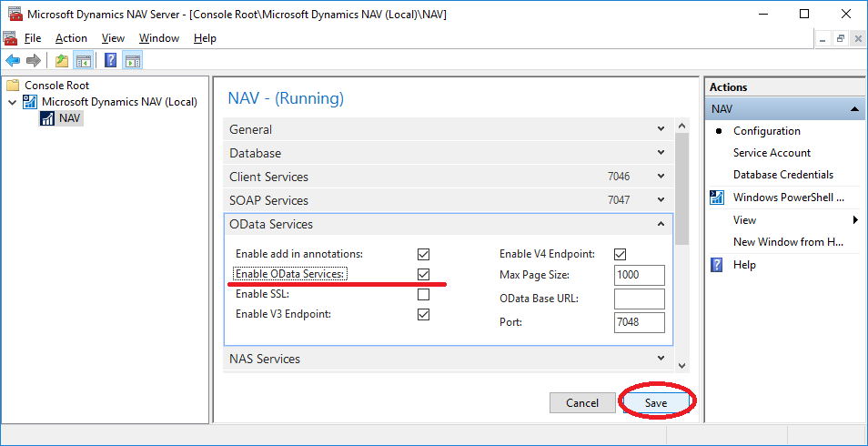Collapse Microsoft Dynamics NAV (Local) tree node
868x446 pixels.
point(13,102)
